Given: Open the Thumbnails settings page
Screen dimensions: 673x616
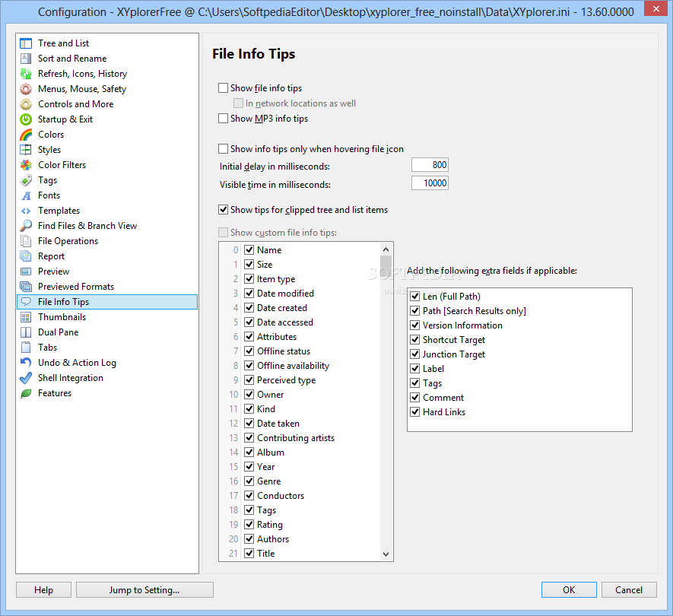Looking at the screenshot, I should pos(107,317).
